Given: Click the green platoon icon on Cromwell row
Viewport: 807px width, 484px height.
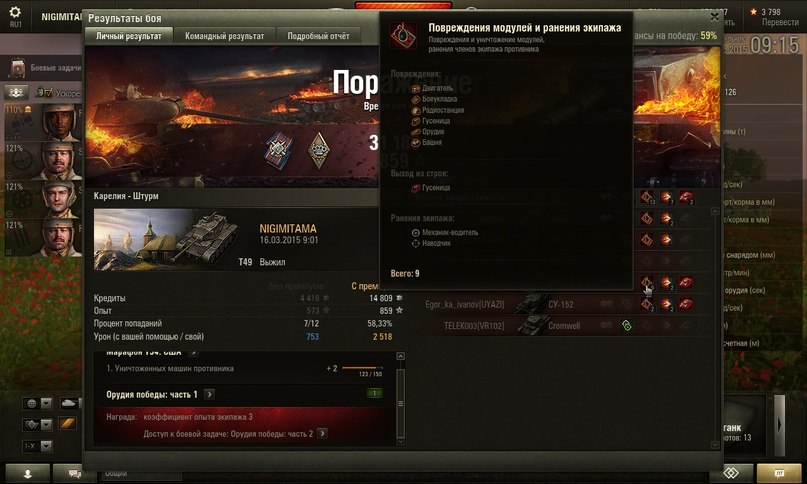Looking at the screenshot, I should coord(626,325).
